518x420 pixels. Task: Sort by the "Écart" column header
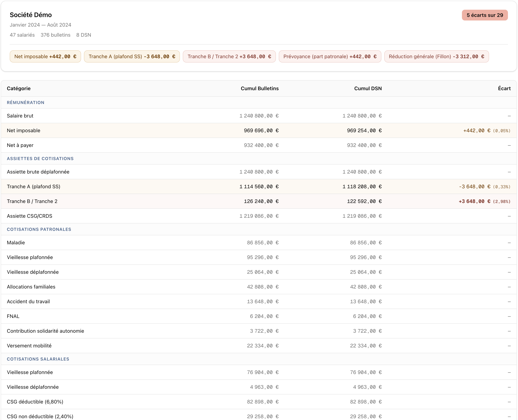pyautogui.click(x=504, y=88)
